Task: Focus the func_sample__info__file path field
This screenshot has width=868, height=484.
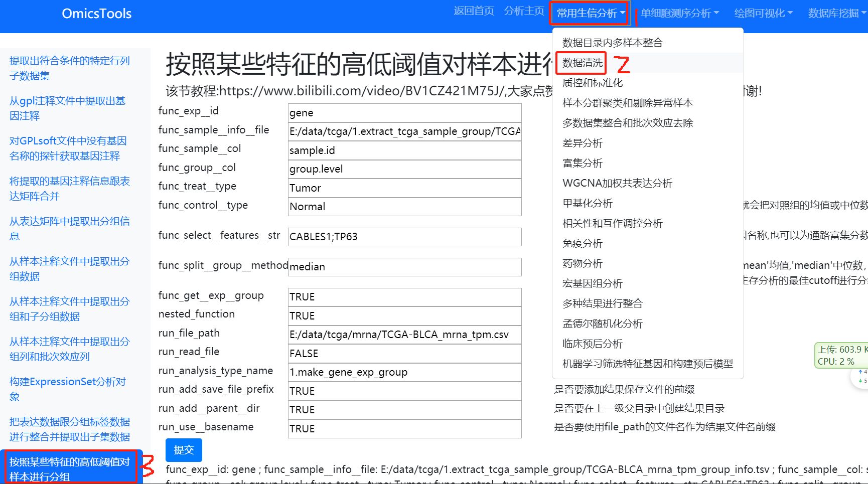Action: coord(404,131)
